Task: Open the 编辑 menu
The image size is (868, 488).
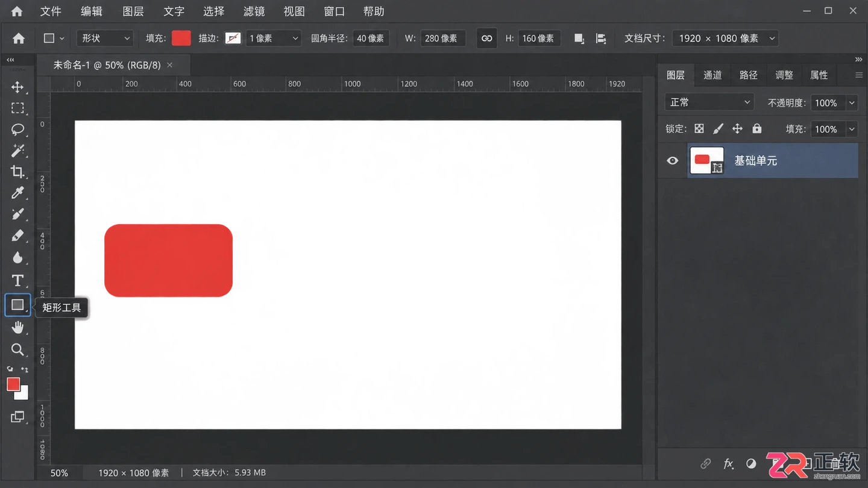Action: 92,11
